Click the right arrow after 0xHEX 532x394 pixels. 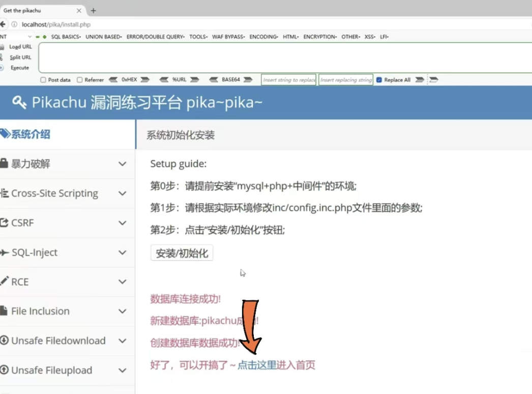tap(145, 79)
